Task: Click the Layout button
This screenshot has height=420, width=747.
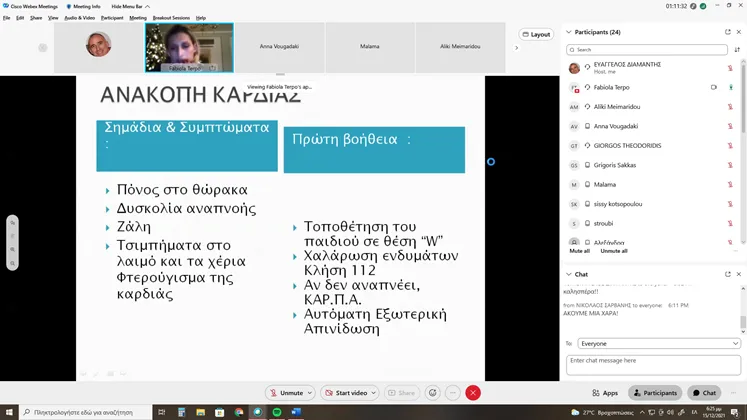Action: click(537, 34)
